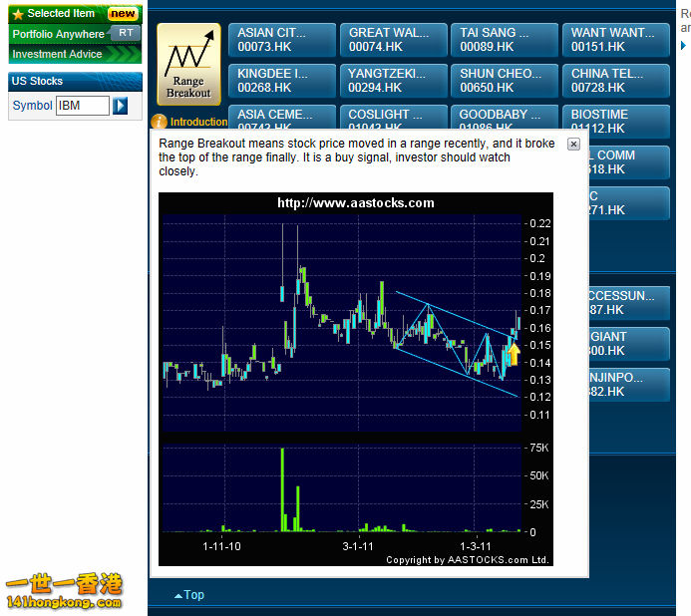691x616 pixels.
Task: Open the GIANT stock tile
Action: [x=629, y=344]
